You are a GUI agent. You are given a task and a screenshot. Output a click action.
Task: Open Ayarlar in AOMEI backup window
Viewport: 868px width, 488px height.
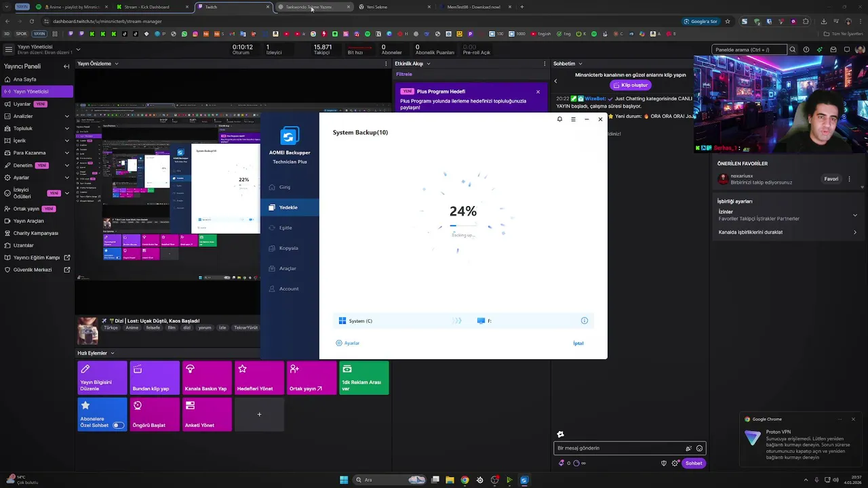pyautogui.click(x=348, y=343)
